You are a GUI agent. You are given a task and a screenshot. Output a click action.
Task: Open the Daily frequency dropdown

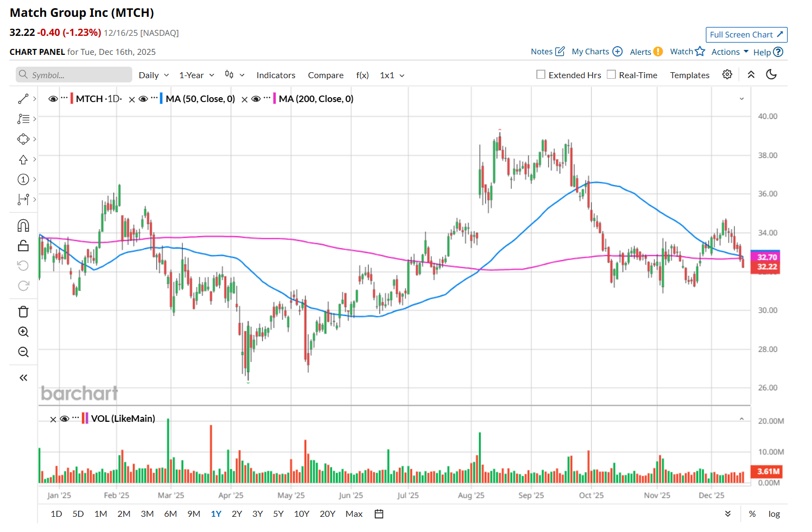point(154,75)
